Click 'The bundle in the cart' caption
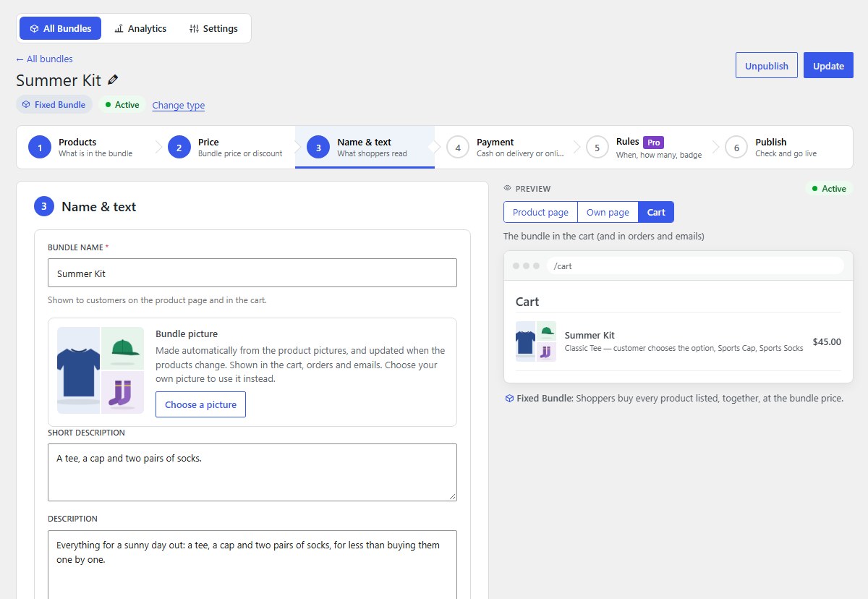 (604, 236)
